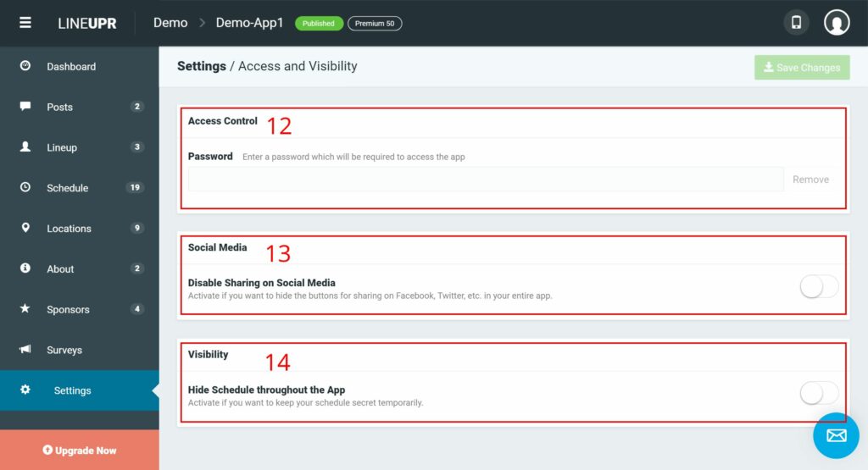868x470 pixels.
Task: Click Remove next to password field
Action: [x=810, y=180]
